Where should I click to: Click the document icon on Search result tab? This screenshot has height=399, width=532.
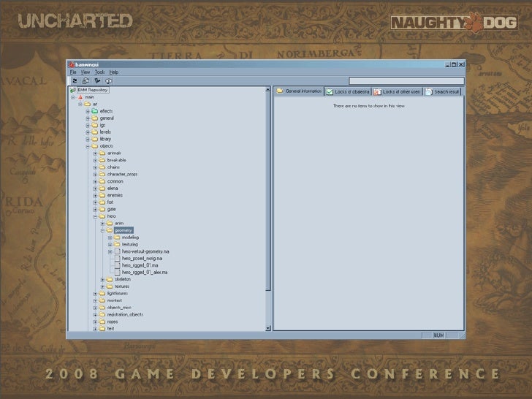(428, 92)
